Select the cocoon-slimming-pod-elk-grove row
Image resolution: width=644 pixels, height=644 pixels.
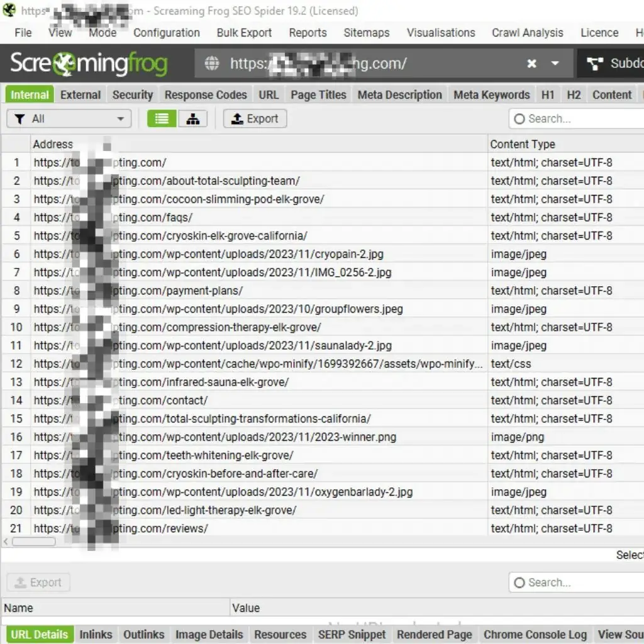(x=323, y=199)
